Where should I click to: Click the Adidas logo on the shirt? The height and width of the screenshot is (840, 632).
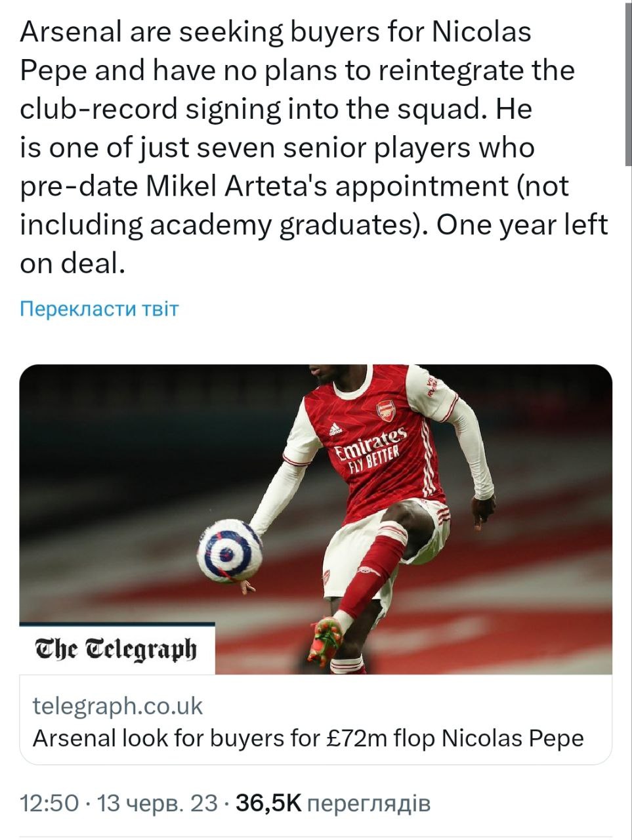pos(335,429)
